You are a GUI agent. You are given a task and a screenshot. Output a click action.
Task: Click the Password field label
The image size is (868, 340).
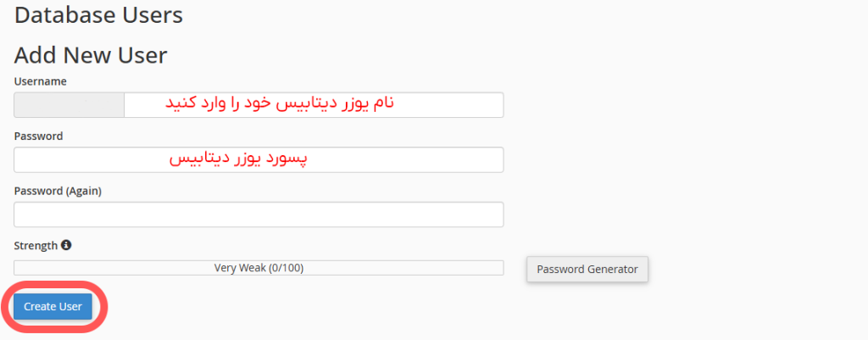tap(39, 136)
